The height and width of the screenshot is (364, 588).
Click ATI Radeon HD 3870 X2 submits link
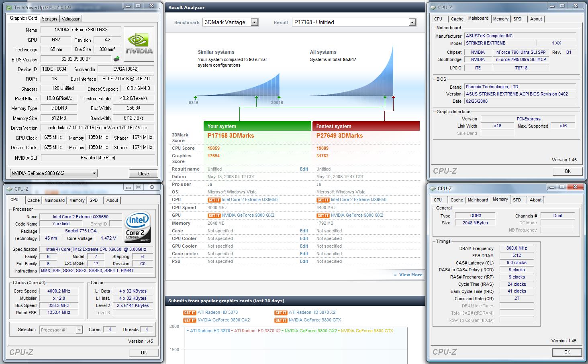(312, 313)
